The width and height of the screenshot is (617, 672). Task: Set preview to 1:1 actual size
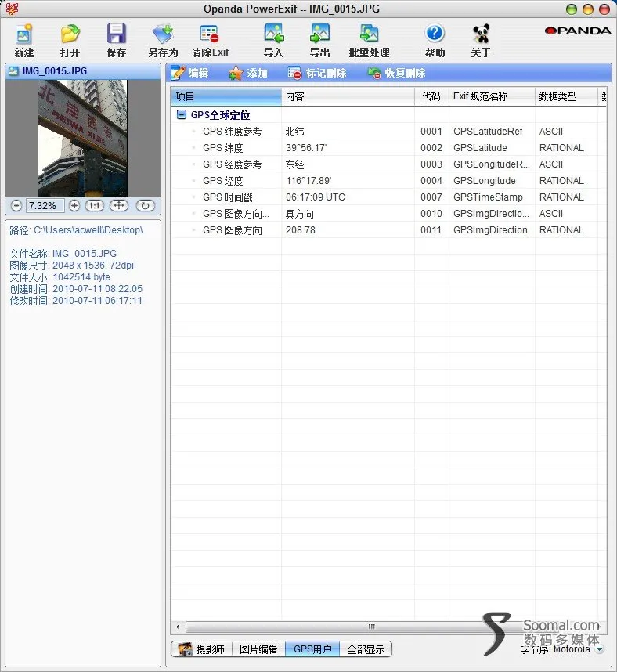(94, 206)
